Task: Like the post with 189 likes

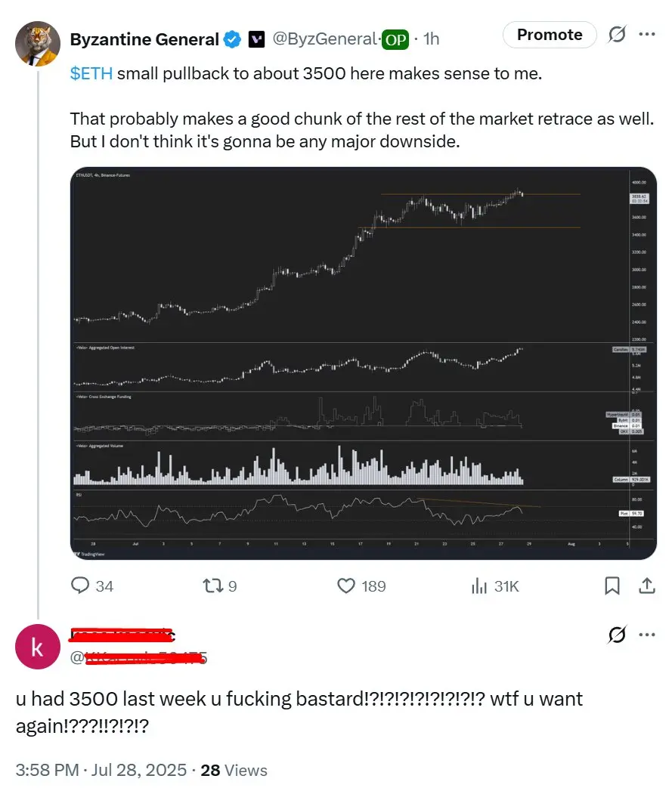Action: pyautogui.click(x=346, y=586)
